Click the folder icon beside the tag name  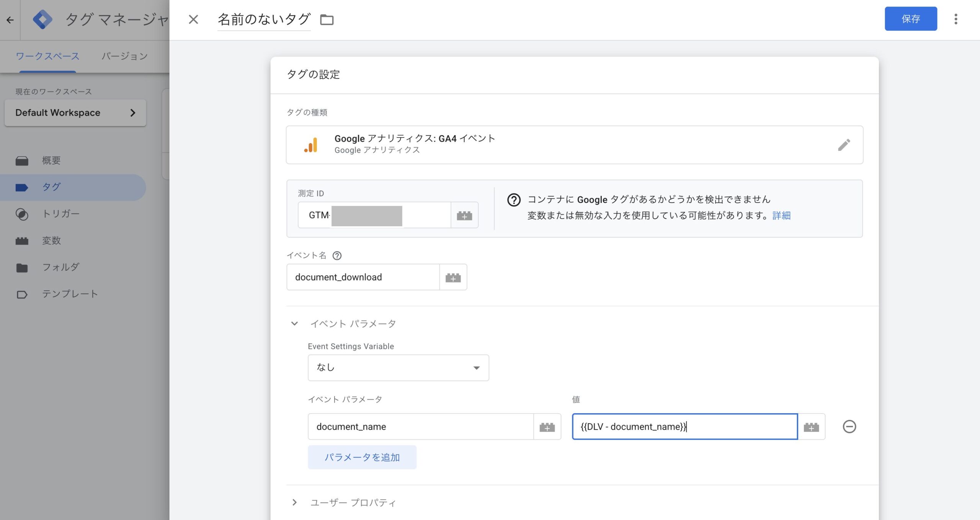(327, 20)
